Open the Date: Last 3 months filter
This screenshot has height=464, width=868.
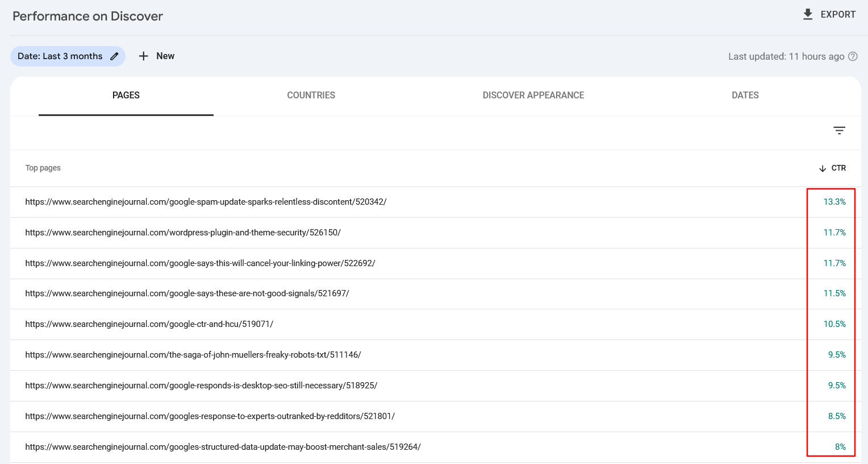click(x=60, y=56)
